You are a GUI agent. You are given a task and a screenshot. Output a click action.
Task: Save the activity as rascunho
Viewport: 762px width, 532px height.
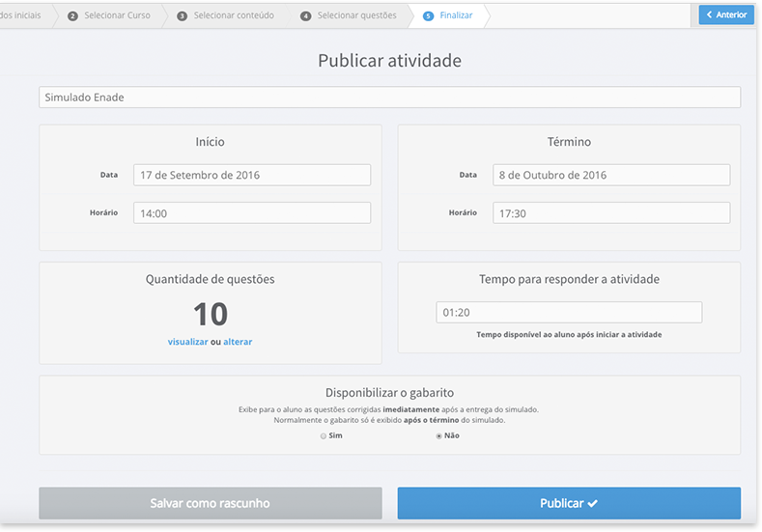point(211,503)
